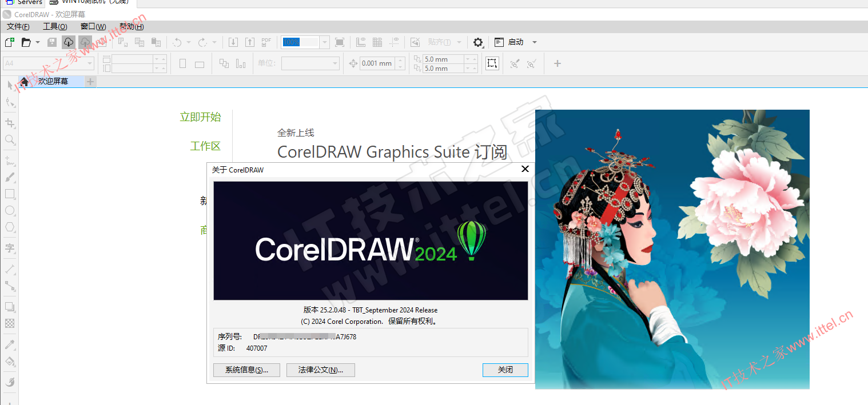Expand the 启动 launcher dropdown

point(535,42)
